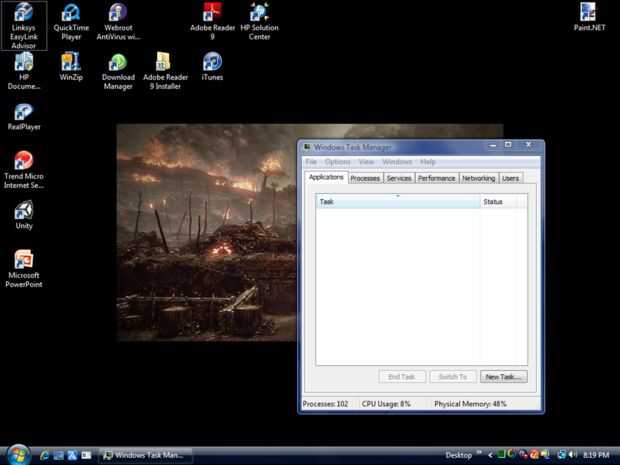The image size is (620, 465).
Task: Click the Windows Task Manager taskbar button
Action: 146,455
